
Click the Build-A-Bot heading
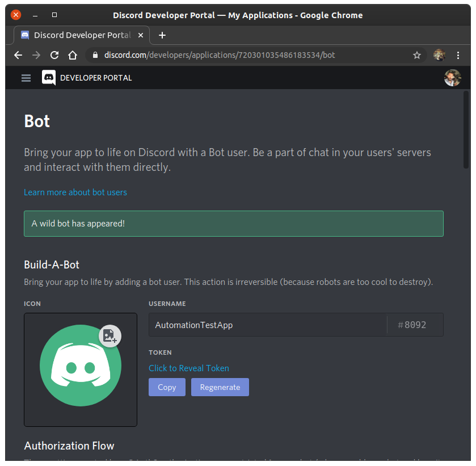pos(52,265)
